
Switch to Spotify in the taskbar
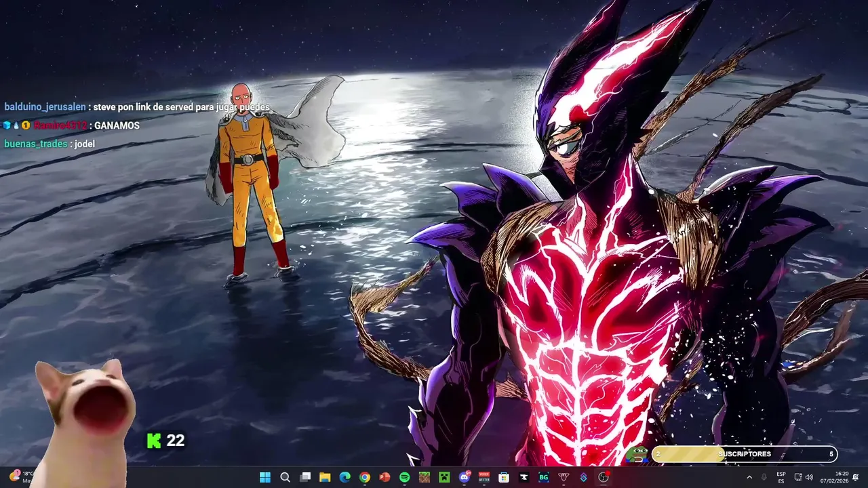click(405, 477)
